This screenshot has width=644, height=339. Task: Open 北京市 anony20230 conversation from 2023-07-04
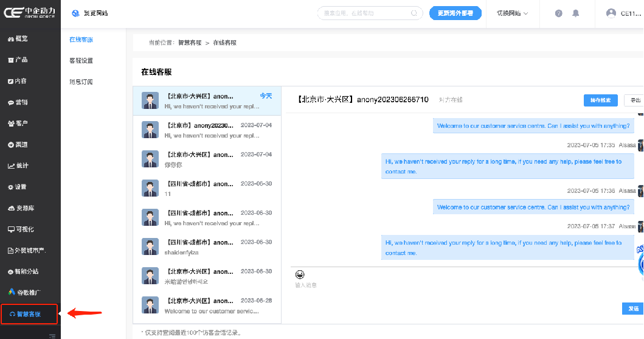click(207, 130)
